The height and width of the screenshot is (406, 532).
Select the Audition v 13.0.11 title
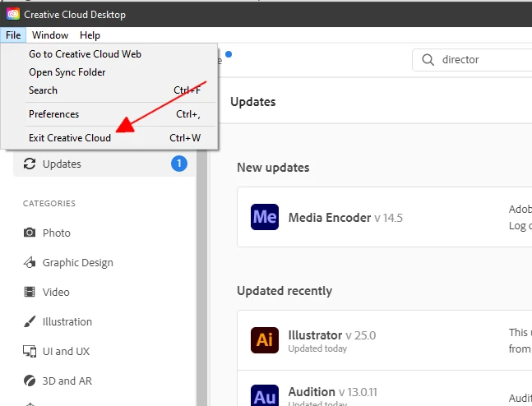click(332, 392)
